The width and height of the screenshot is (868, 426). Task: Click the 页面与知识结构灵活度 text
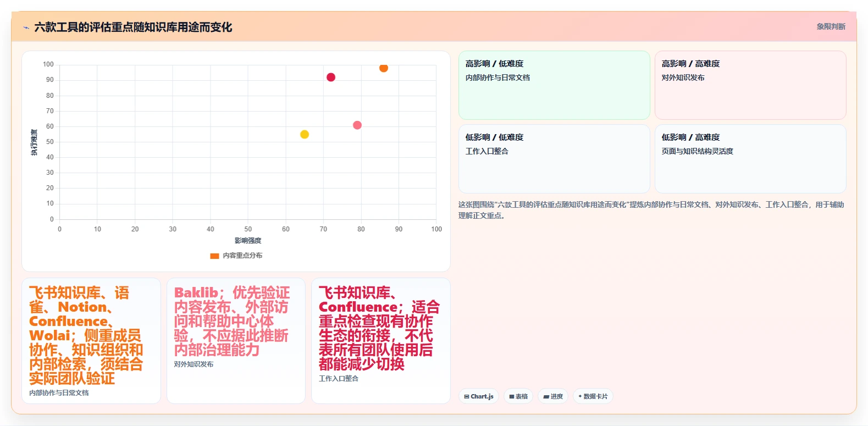click(697, 151)
